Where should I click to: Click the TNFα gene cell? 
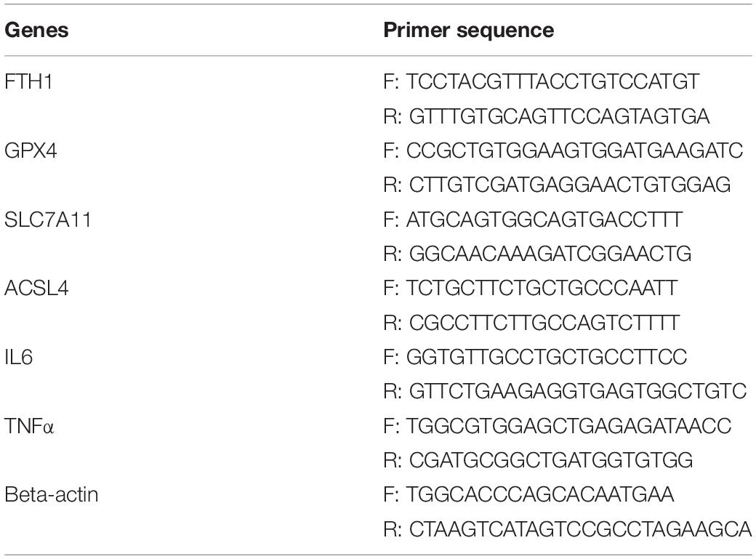point(29,426)
